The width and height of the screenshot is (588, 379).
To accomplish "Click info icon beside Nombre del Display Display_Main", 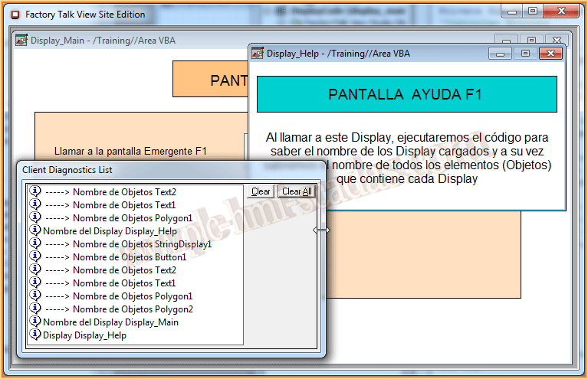I will (x=35, y=322).
